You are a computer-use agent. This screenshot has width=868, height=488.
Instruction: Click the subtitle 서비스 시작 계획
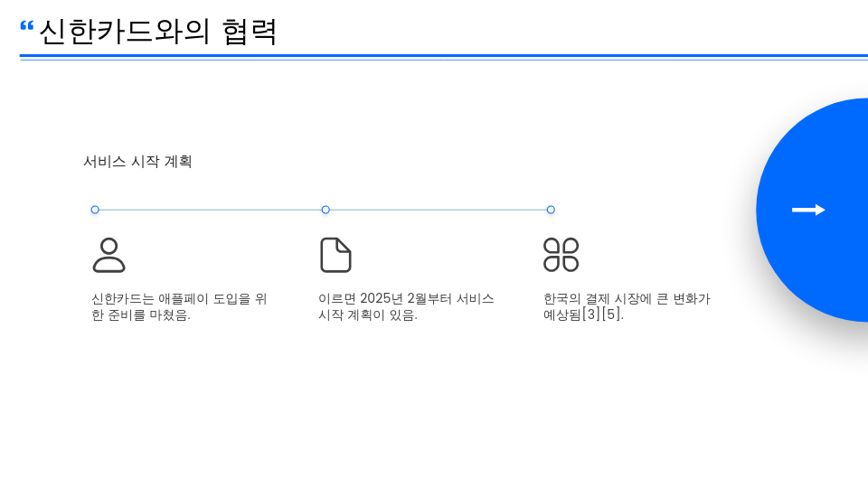[x=137, y=162]
